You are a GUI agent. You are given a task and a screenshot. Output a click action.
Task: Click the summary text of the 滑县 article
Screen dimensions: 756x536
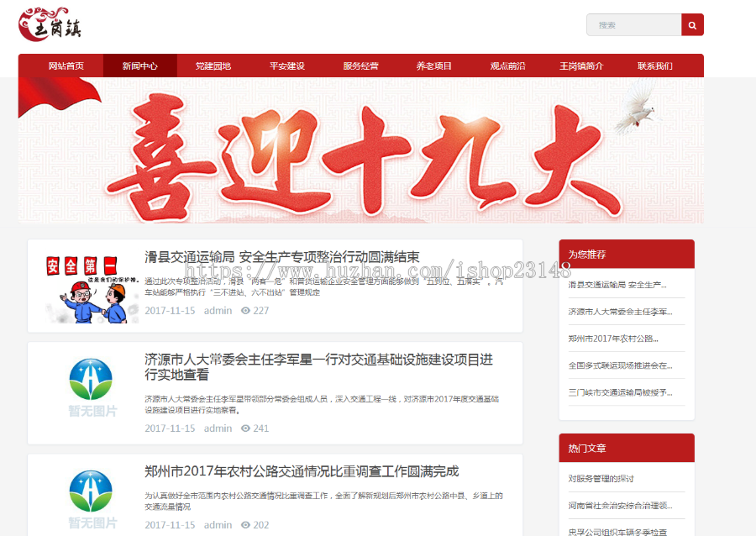[x=323, y=286]
